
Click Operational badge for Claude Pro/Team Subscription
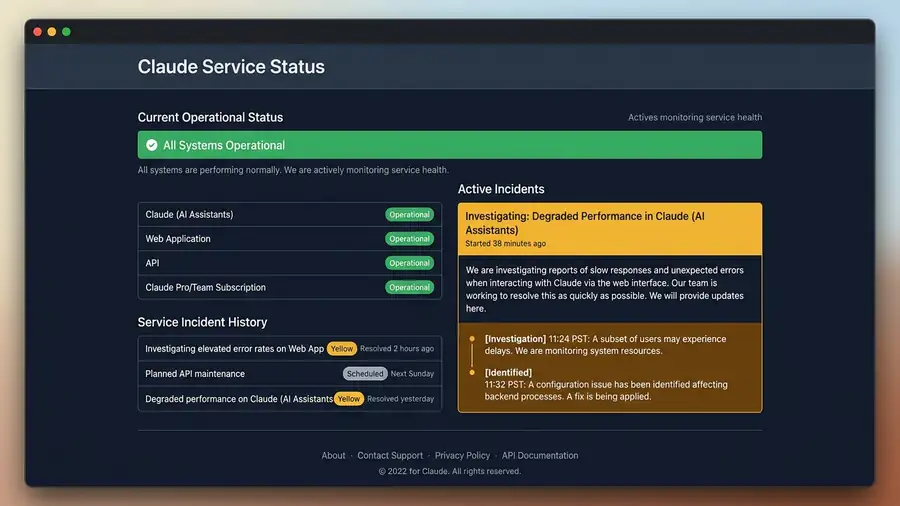[409, 287]
